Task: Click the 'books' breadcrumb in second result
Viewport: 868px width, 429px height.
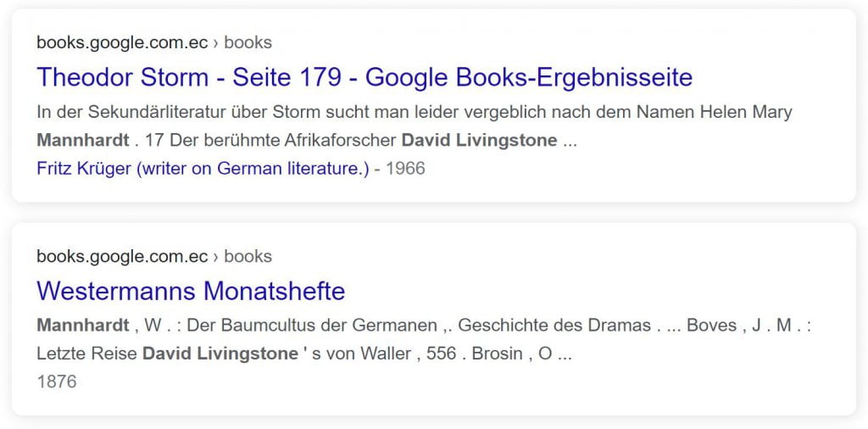Action: point(248,256)
